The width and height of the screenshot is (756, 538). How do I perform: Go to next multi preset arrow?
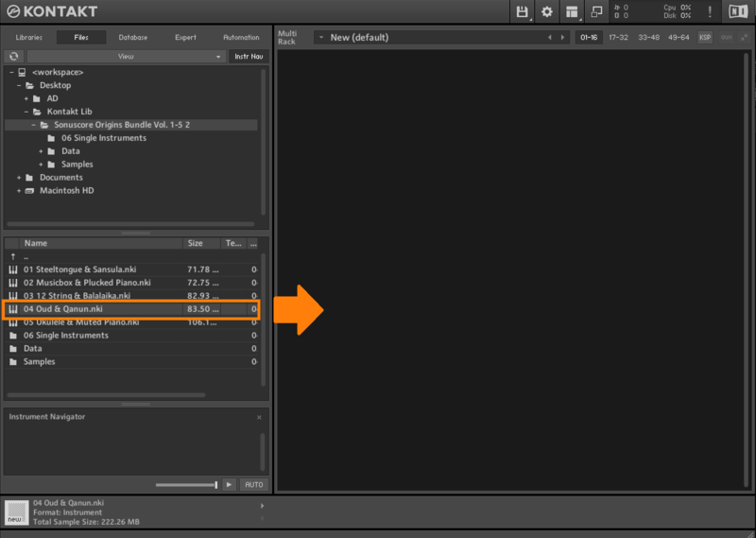pyautogui.click(x=562, y=37)
